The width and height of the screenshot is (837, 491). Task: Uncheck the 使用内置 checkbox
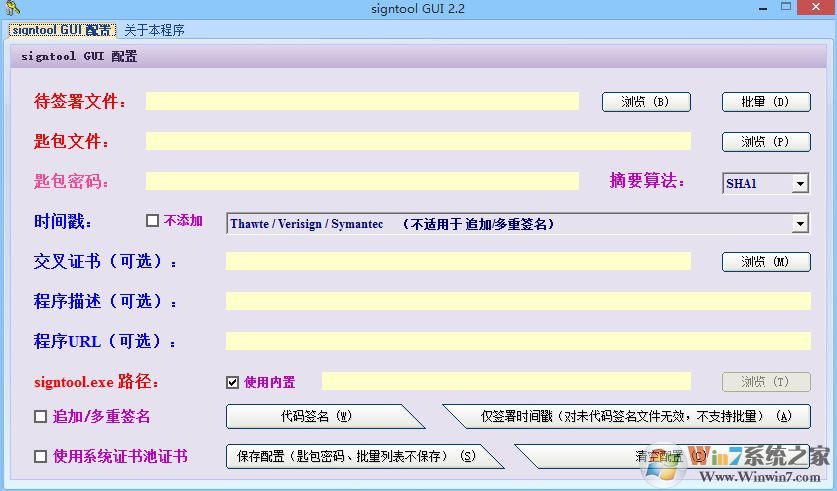point(233,382)
